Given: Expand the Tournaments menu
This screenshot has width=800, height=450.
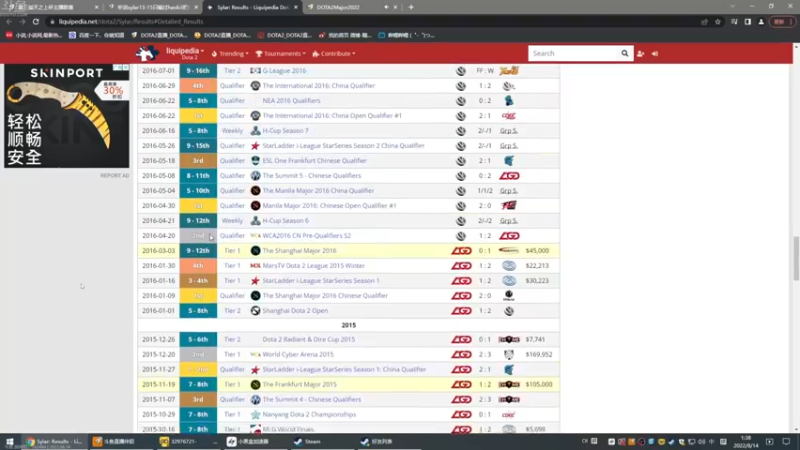Looking at the screenshot, I should 280,54.
